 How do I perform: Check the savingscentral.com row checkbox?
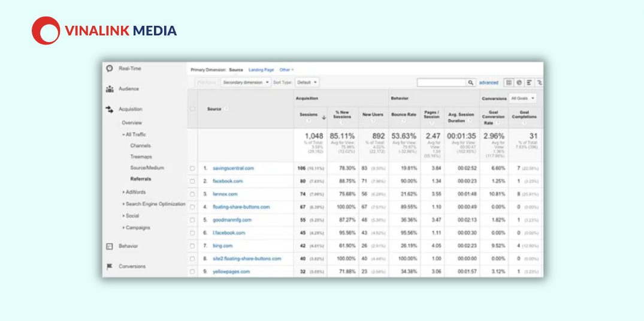click(192, 169)
